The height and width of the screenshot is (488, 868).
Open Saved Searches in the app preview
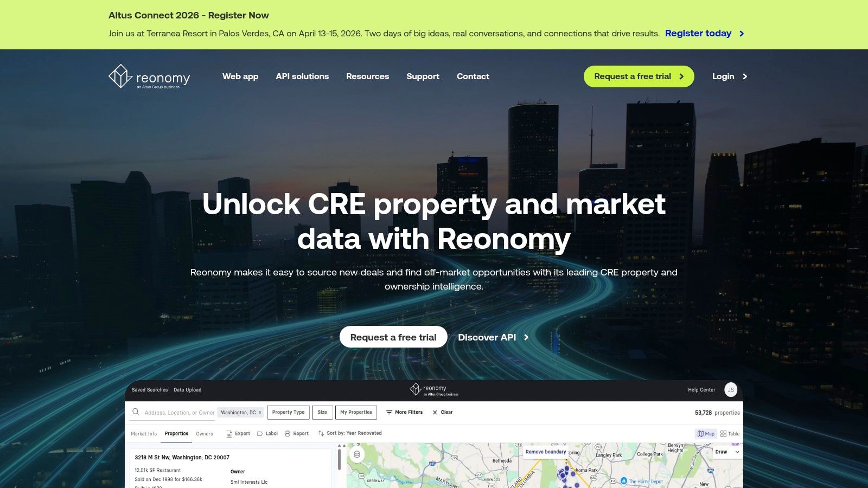150,390
